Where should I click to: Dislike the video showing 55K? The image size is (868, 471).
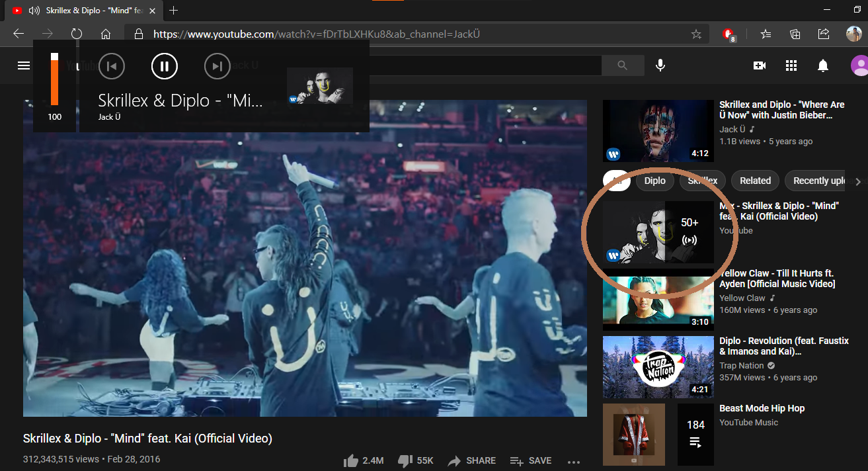(416, 460)
